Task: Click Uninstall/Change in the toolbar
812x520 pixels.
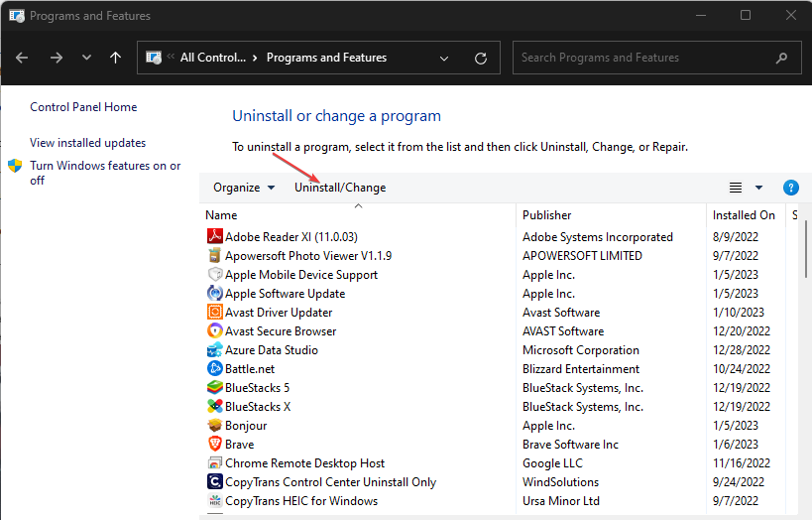Action: tap(340, 188)
